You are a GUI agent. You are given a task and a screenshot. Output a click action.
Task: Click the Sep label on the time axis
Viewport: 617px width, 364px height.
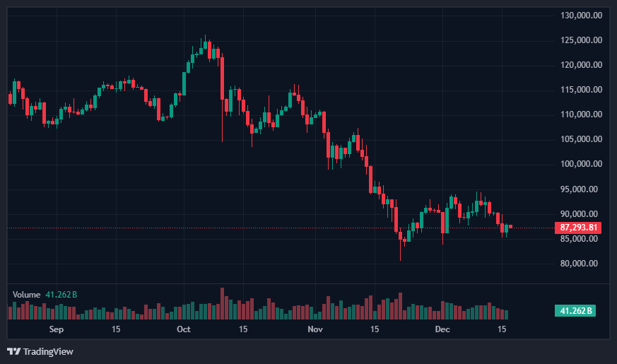57,330
